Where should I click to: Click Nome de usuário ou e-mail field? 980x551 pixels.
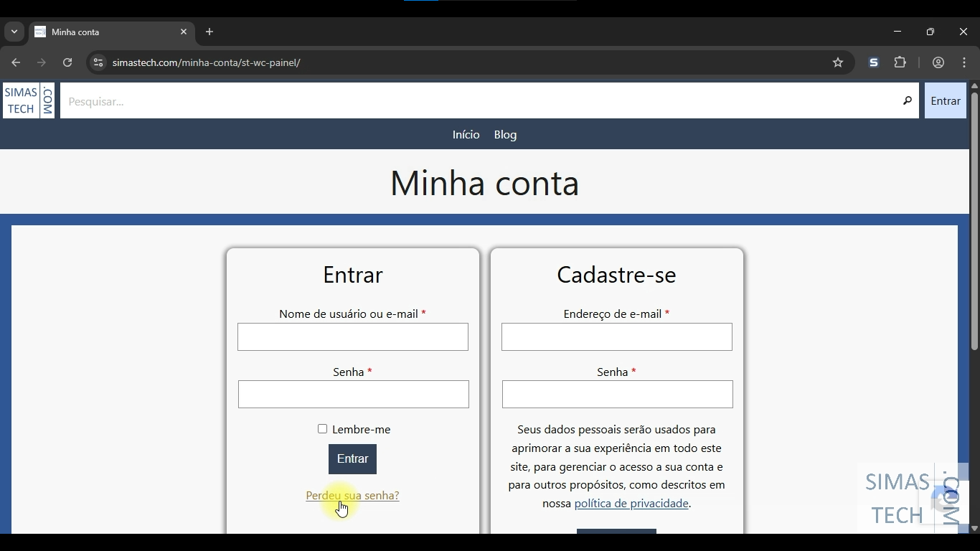353,336
